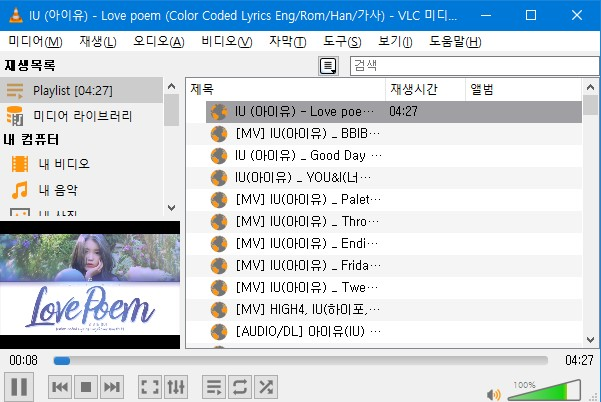This screenshot has width=601, height=402.
Task: Open the 도구(S) menu
Action: (x=342, y=41)
